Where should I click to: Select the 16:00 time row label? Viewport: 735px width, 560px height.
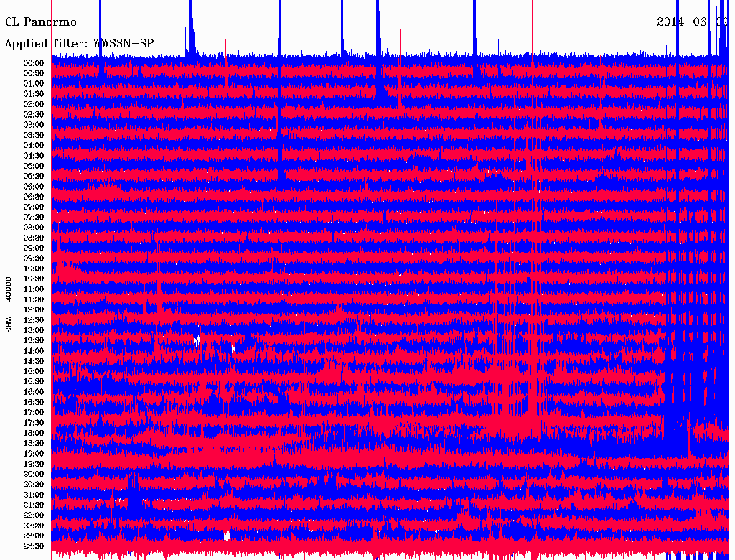(34, 391)
